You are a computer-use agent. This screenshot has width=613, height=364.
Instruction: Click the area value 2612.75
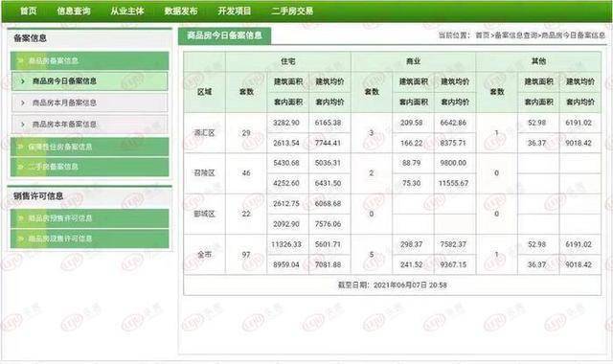[286, 204]
